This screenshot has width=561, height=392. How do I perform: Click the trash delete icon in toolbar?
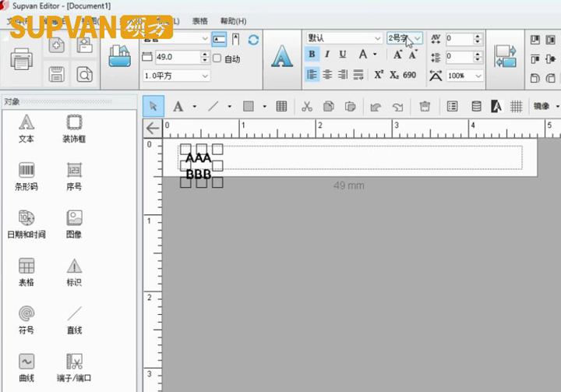coord(425,107)
